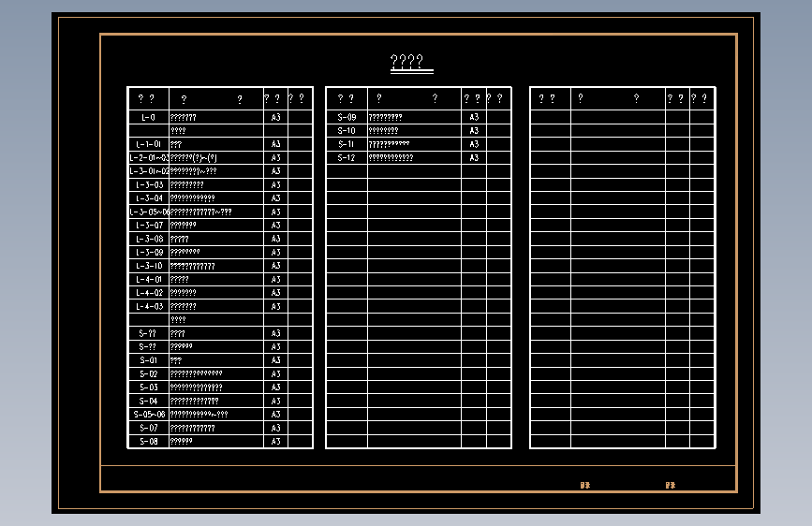
Task: Select the L-3-08 drawing number
Action: (x=149, y=239)
